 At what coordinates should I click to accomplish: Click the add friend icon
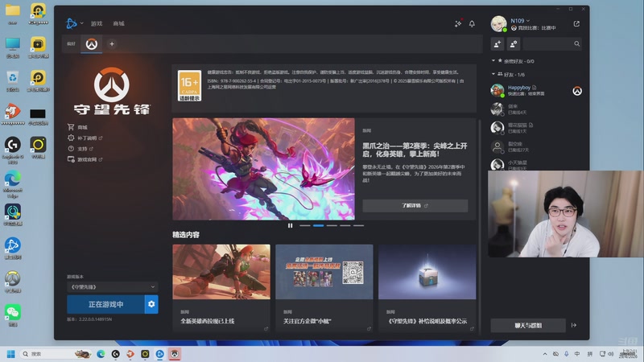coord(497,44)
